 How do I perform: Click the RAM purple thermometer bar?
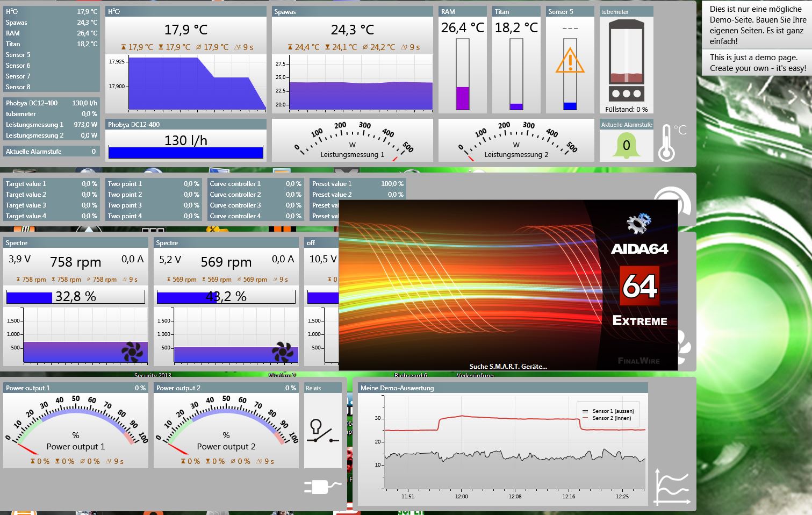[463, 74]
